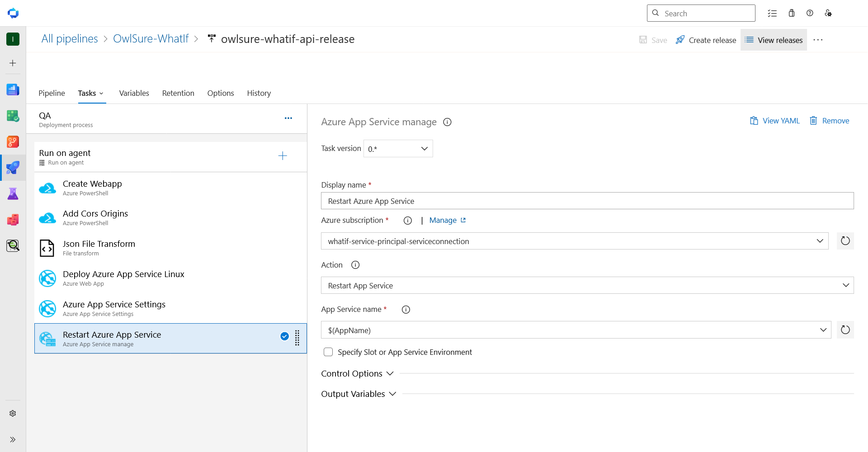Show info for Azure App Service manage

click(x=447, y=122)
